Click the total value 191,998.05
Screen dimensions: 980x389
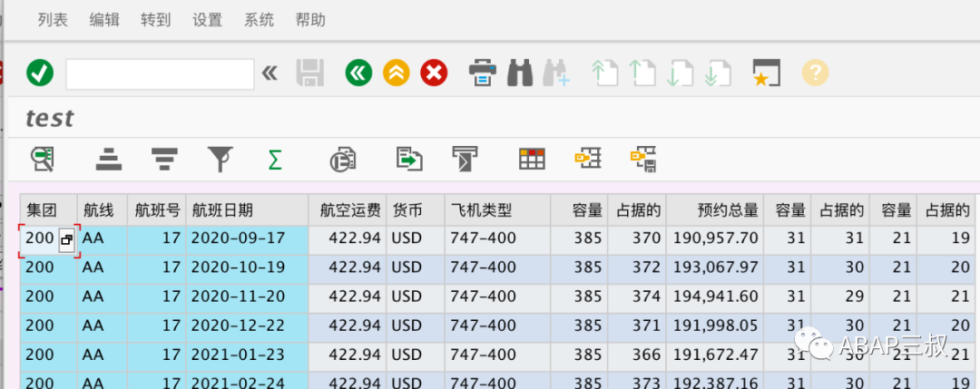[x=715, y=326]
